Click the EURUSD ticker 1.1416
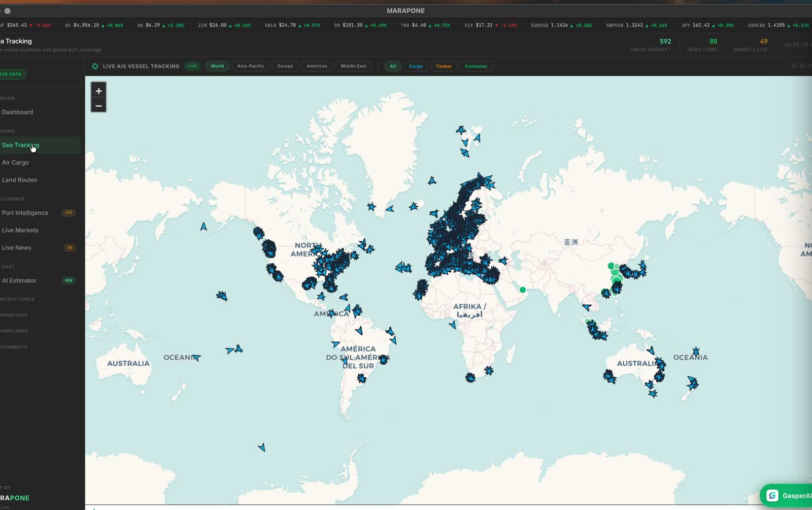812x510 pixels. click(561, 25)
